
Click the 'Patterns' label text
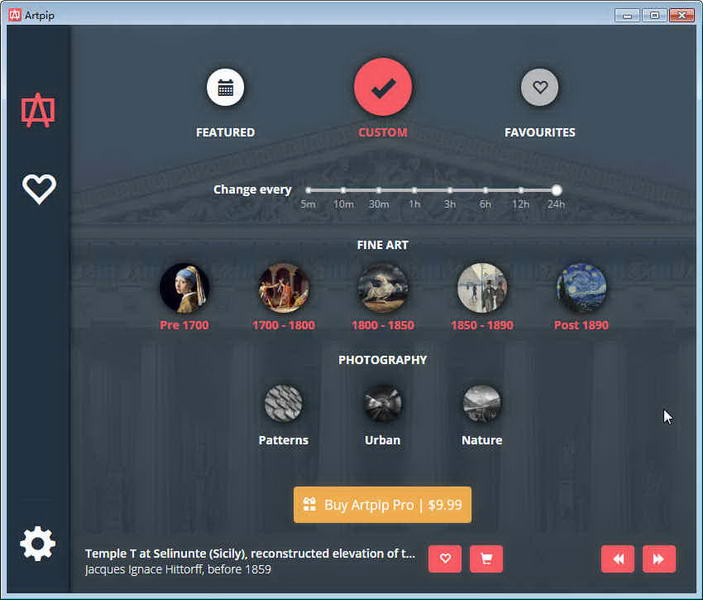tap(283, 440)
